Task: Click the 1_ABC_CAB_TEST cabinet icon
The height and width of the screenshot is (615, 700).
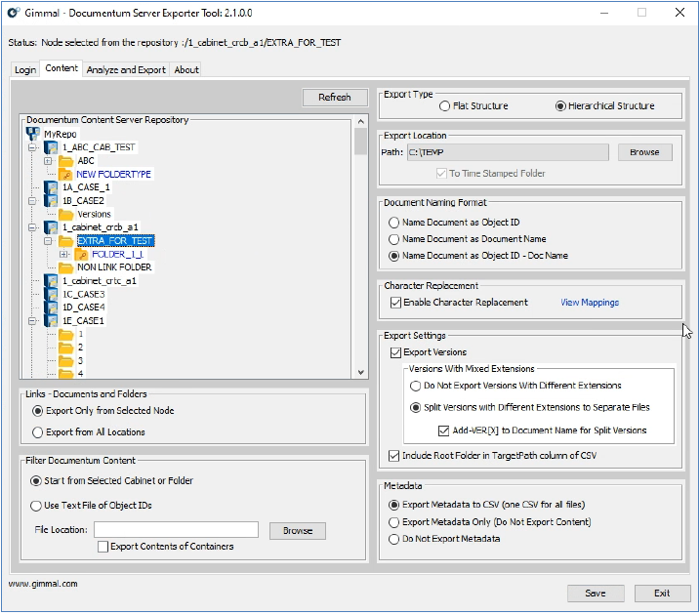Action: [52, 147]
